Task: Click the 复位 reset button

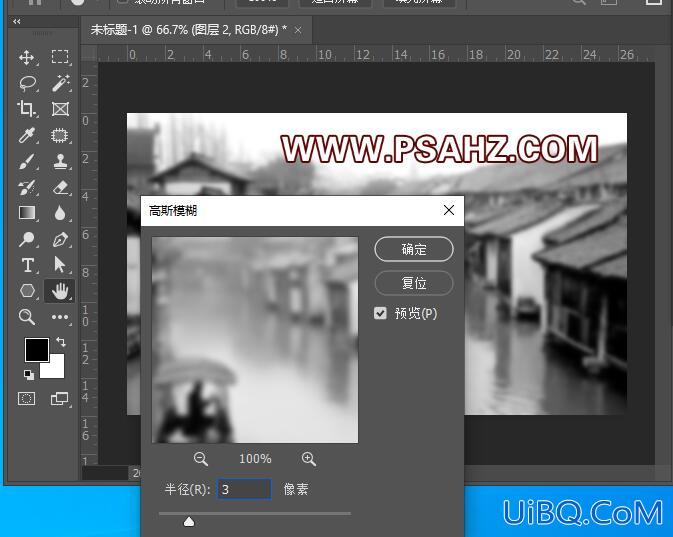Action: (414, 283)
